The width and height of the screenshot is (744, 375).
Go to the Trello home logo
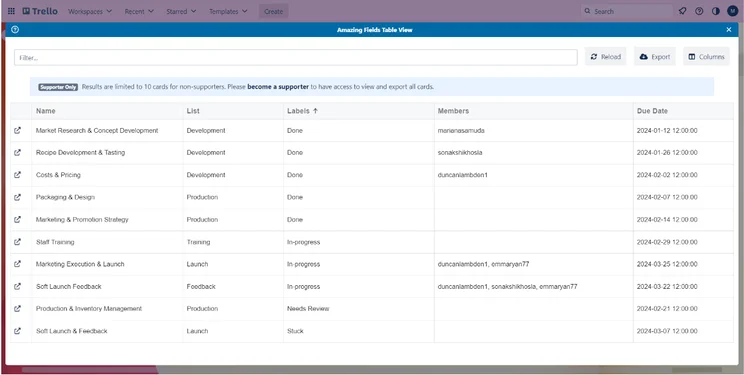click(40, 11)
